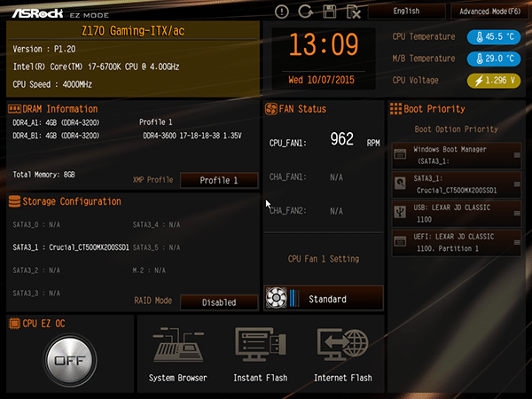Screen dimensions: 532x399
Task: Click the CPU EZ OC chip icon
Action: click(14, 324)
